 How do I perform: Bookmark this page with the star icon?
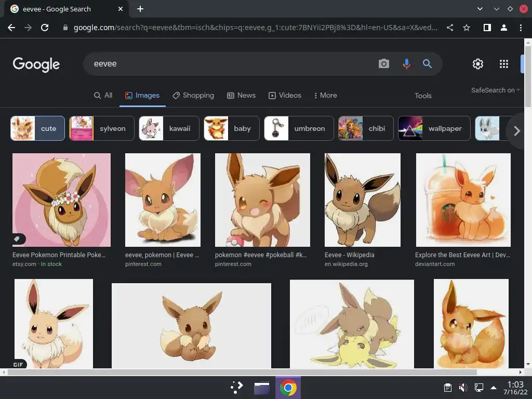coord(467,28)
